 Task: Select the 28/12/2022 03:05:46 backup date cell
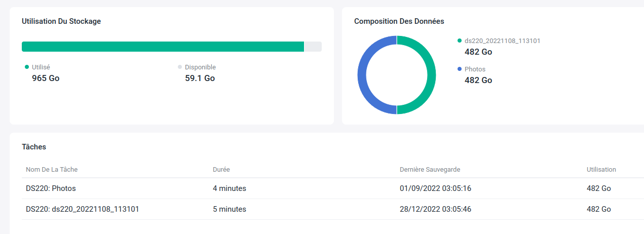point(435,209)
